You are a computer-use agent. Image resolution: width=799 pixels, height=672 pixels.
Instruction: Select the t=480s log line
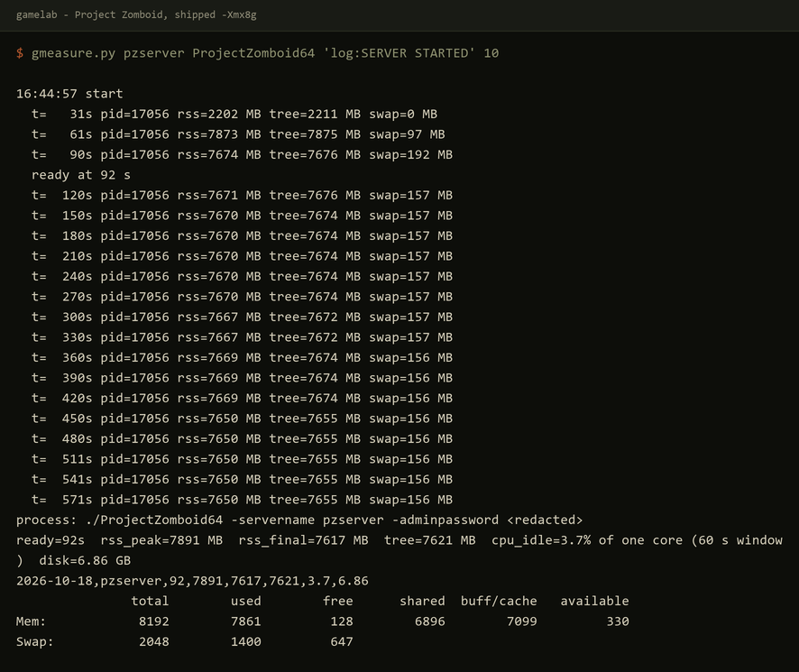[x=242, y=439]
